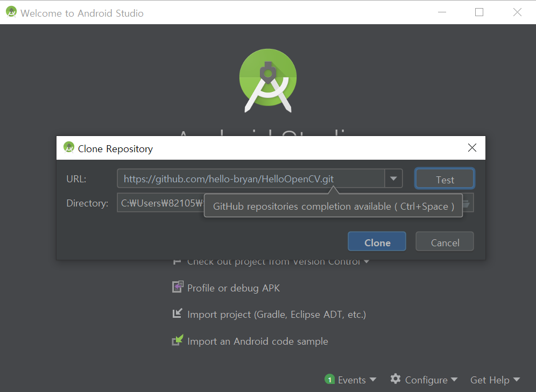Close the Clone Repository dialog with X
This screenshot has height=392, width=536.
click(x=472, y=147)
